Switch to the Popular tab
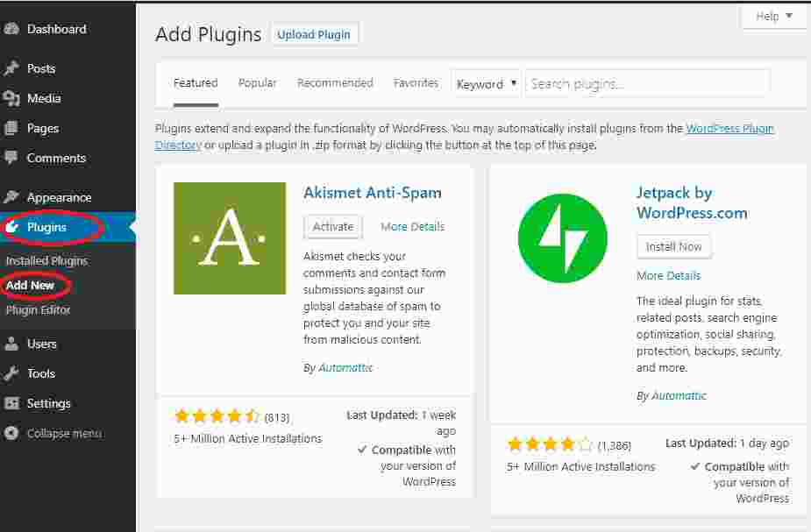Viewport: 811px width, 532px height. click(x=257, y=82)
